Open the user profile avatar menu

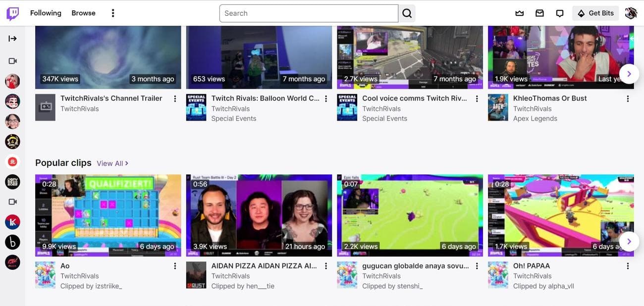click(631, 13)
